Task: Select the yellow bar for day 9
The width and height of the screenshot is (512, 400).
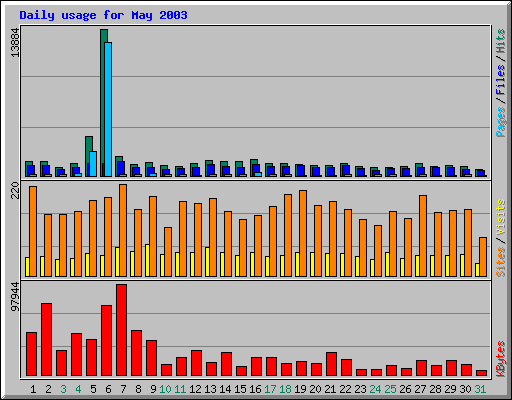Action: click(147, 260)
